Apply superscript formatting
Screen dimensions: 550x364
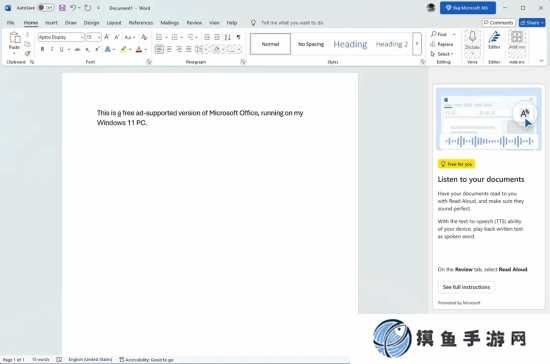[97, 49]
